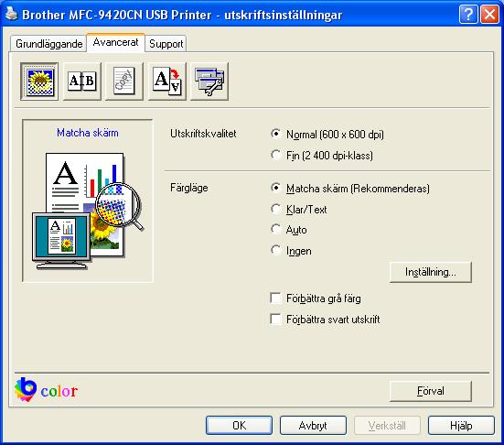
Task: Click the Hjälp button
Action: click(461, 426)
